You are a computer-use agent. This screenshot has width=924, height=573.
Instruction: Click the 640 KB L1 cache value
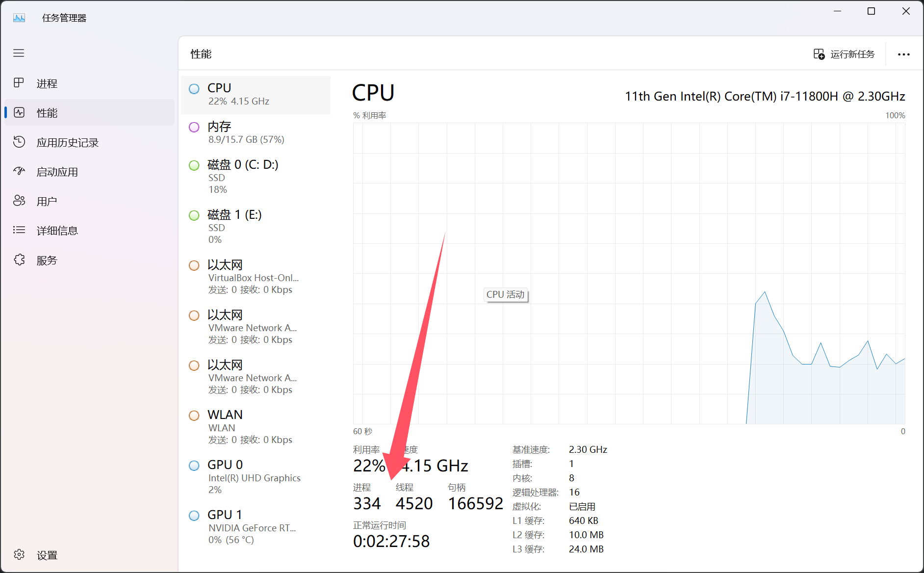pyautogui.click(x=584, y=521)
